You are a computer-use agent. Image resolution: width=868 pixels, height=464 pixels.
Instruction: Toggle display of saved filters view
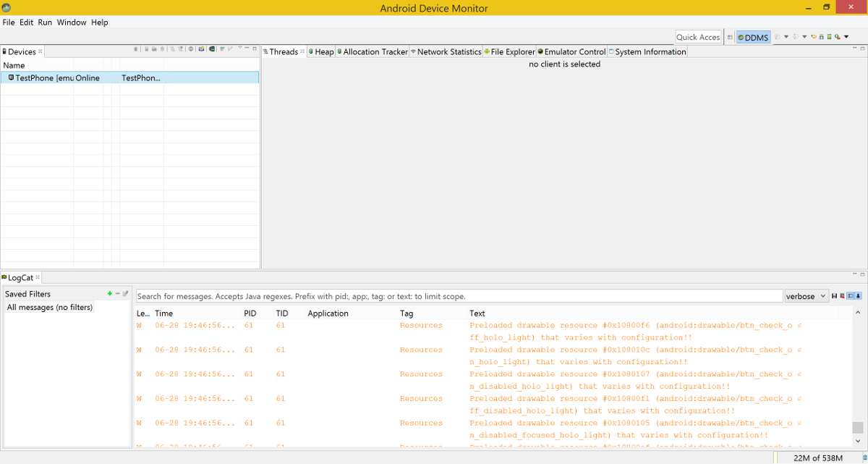tap(851, 296)
